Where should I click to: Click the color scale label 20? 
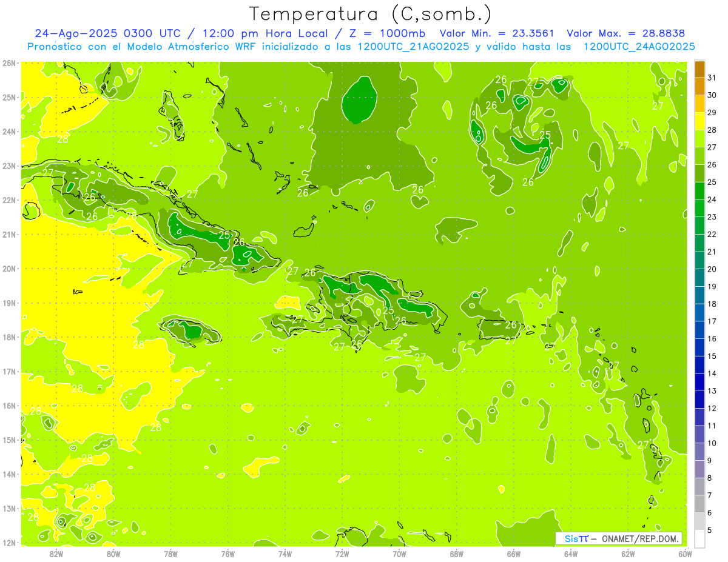[712, 269]
